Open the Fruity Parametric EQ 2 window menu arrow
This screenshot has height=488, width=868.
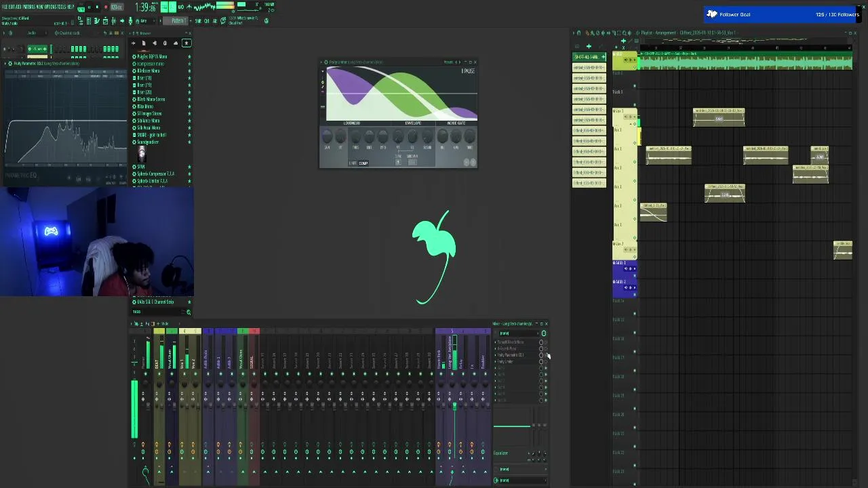[x=6, y=64]
